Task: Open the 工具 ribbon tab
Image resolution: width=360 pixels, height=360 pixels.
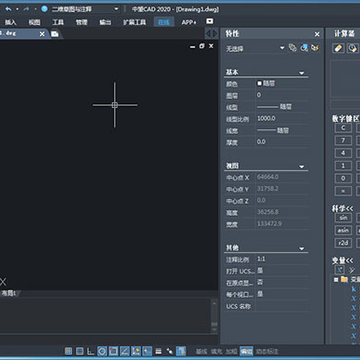Action: [x=58, y=22]
